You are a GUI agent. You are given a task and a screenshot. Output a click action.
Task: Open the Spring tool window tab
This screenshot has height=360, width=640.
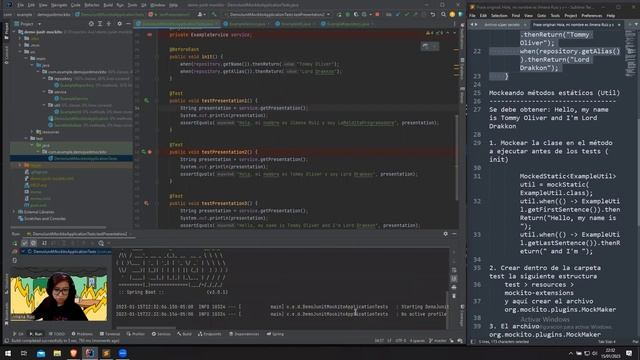275,334
